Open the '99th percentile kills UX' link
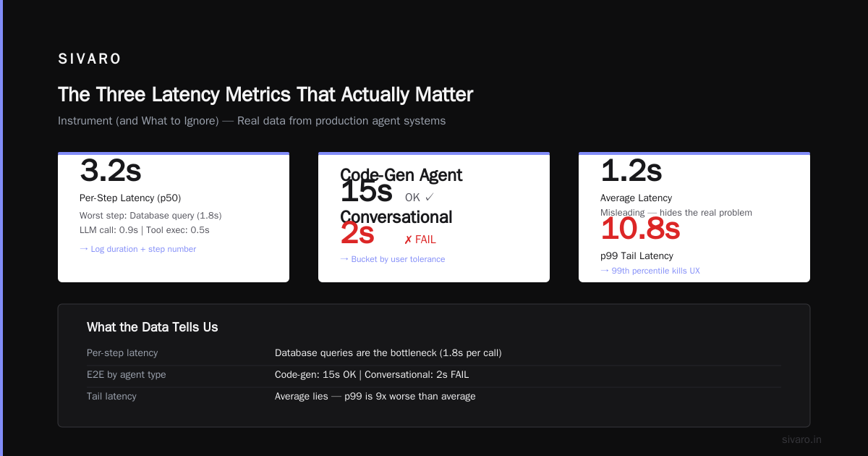This screenshot has height=456, width=868. (x=650, y=271)
